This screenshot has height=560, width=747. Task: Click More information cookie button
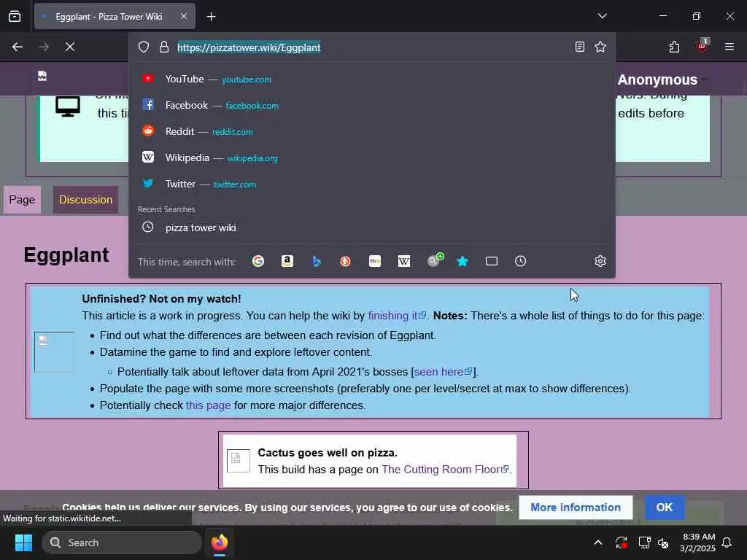tap(576, 507)
